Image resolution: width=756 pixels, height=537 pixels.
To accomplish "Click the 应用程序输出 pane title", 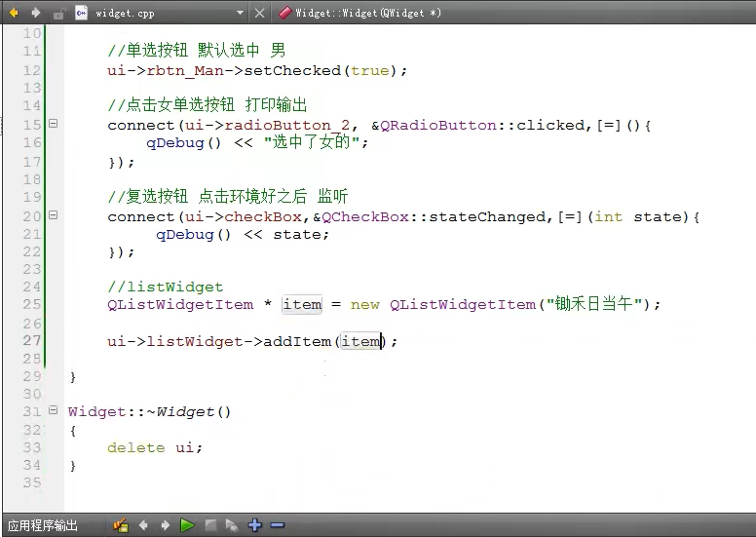I will (43, 525).
